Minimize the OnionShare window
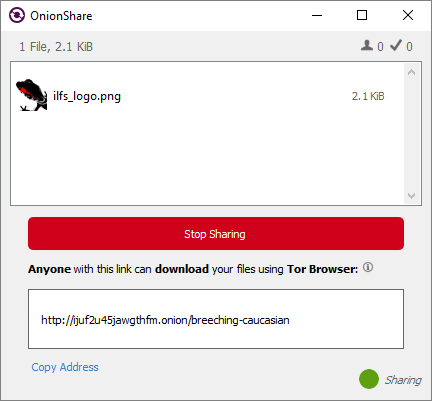Viewport: 432px width, 401px height. click(317, 15)
